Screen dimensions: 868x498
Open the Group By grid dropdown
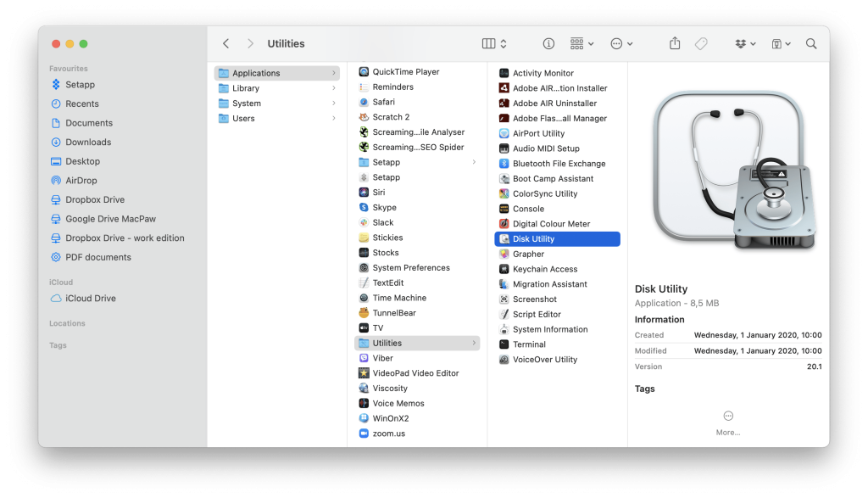(x=581, y=43)
